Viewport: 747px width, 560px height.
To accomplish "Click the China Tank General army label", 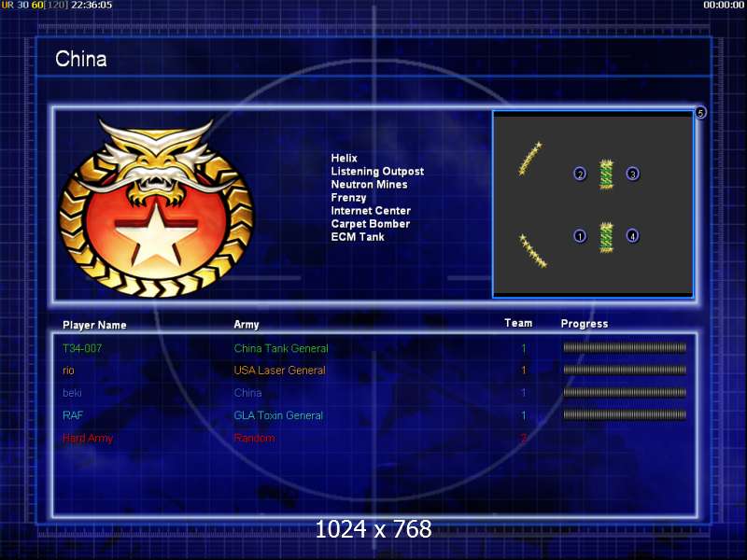I will [x=281, y=348].
